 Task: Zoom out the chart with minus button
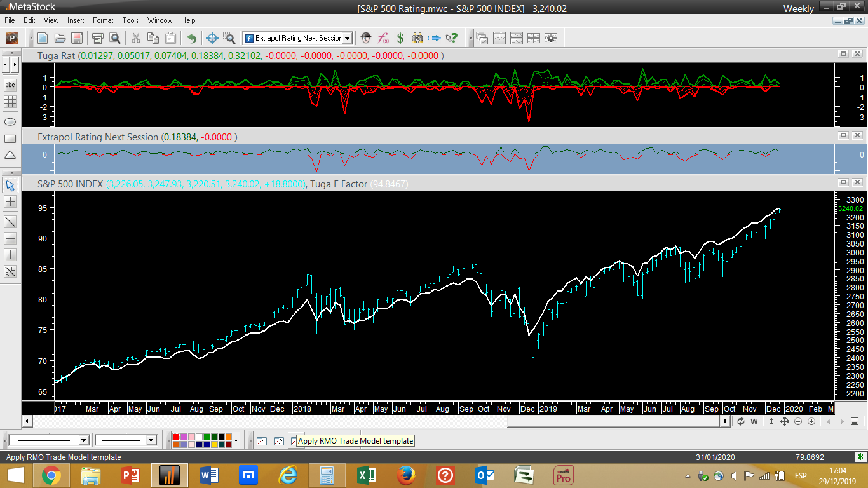click(798, 421)
